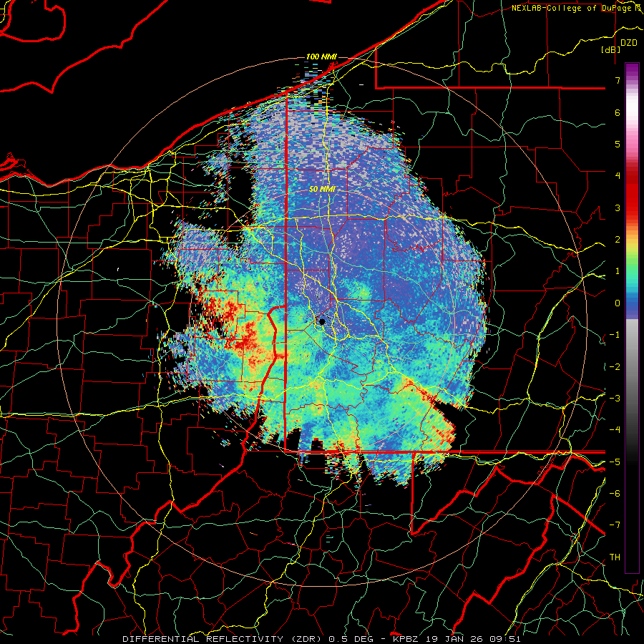
Task: Click the TH threshold label on the scale
Action: tap(615, 557)
